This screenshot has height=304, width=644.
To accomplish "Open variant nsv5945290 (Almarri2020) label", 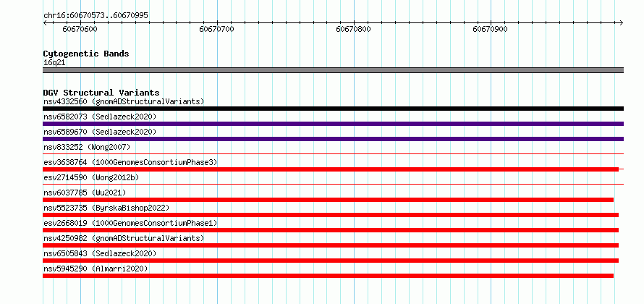I will pos(96,269).
